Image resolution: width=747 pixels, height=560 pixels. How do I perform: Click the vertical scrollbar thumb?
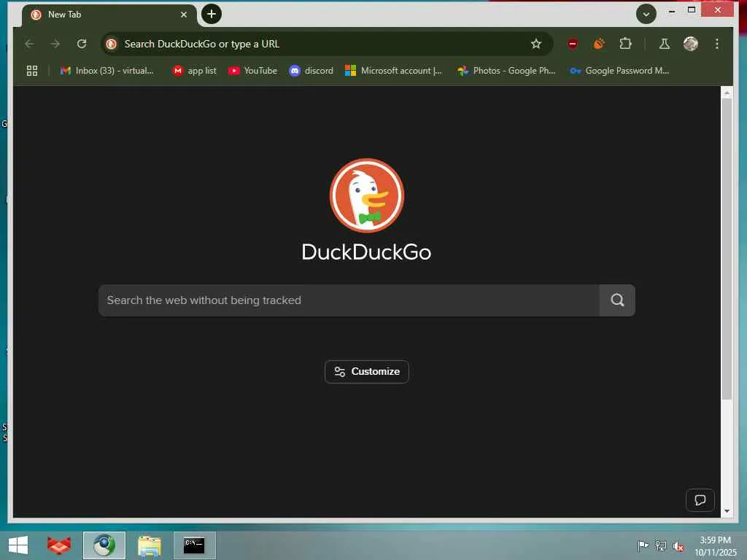click(727, 249)
